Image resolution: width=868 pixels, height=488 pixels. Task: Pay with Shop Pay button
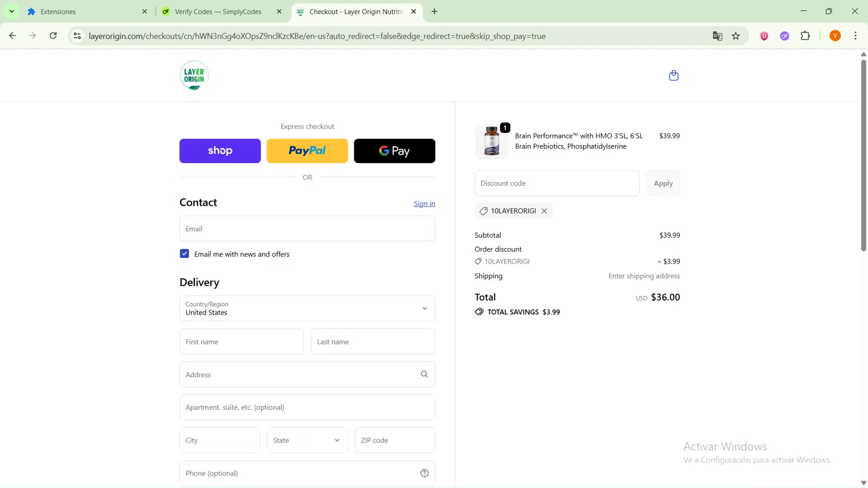(220, 151)
